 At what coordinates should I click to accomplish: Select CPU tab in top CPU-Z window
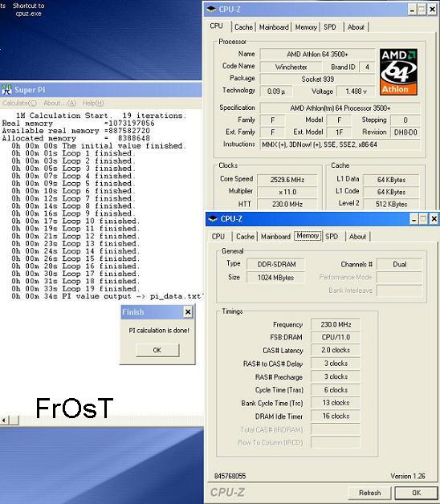pos(217,26)
